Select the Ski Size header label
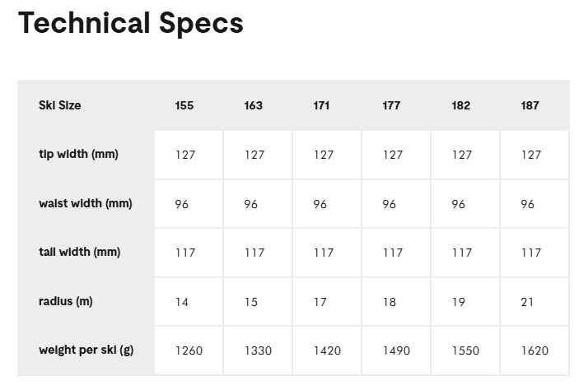This screenshot has width=588, height=390. tap(59, 105)
